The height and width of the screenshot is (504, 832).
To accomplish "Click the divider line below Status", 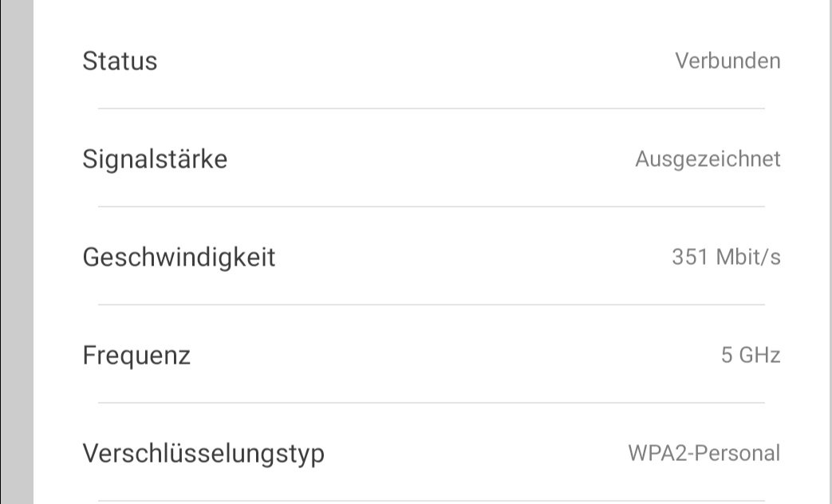I will pos(432,108).
